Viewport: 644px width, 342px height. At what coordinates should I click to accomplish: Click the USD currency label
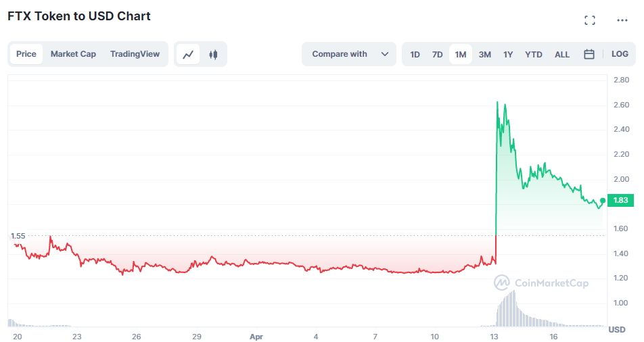[616, 329]
